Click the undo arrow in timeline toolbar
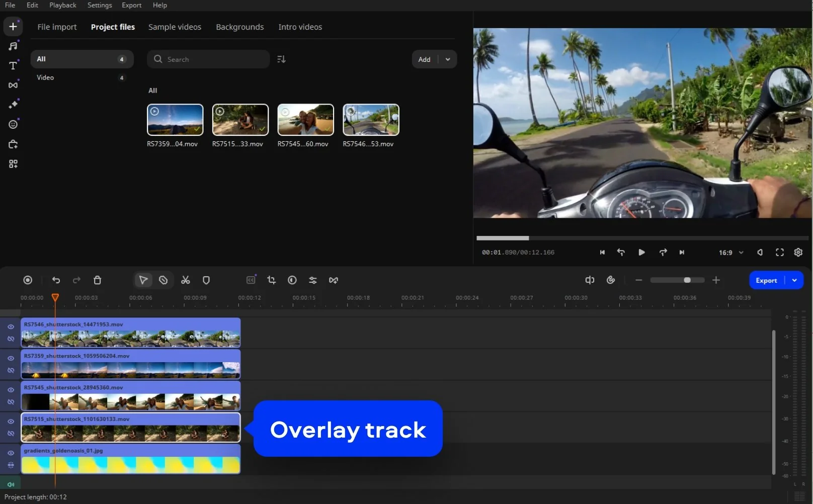The width and height of the screenshot is (813, 504). pyautogui.click(x=56, y=280)
